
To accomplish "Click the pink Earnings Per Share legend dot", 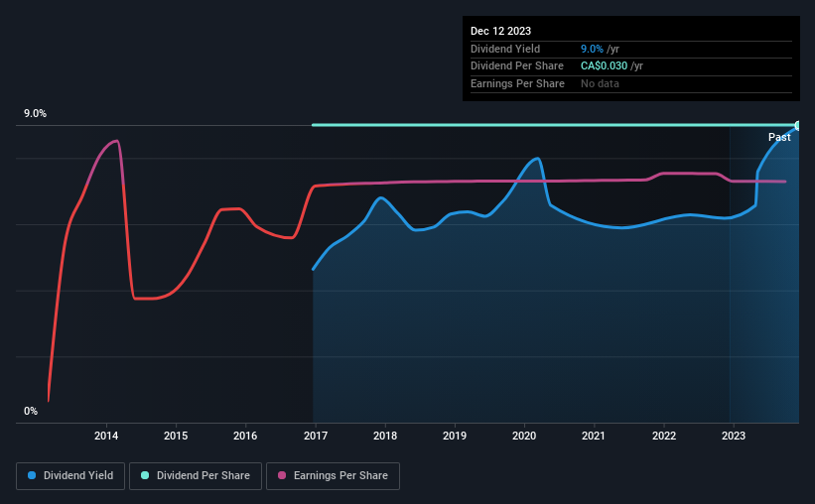I will coord(282,475).
